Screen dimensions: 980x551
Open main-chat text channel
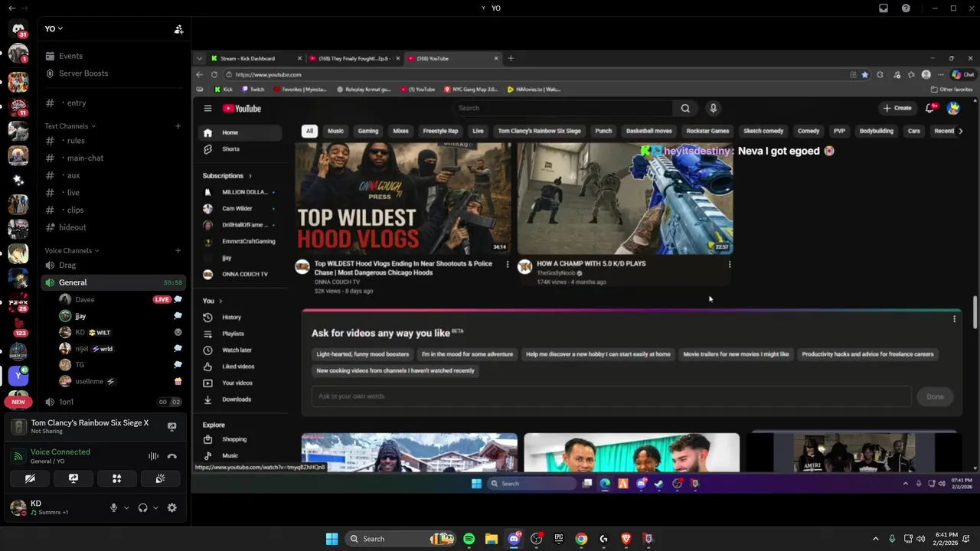85,158
